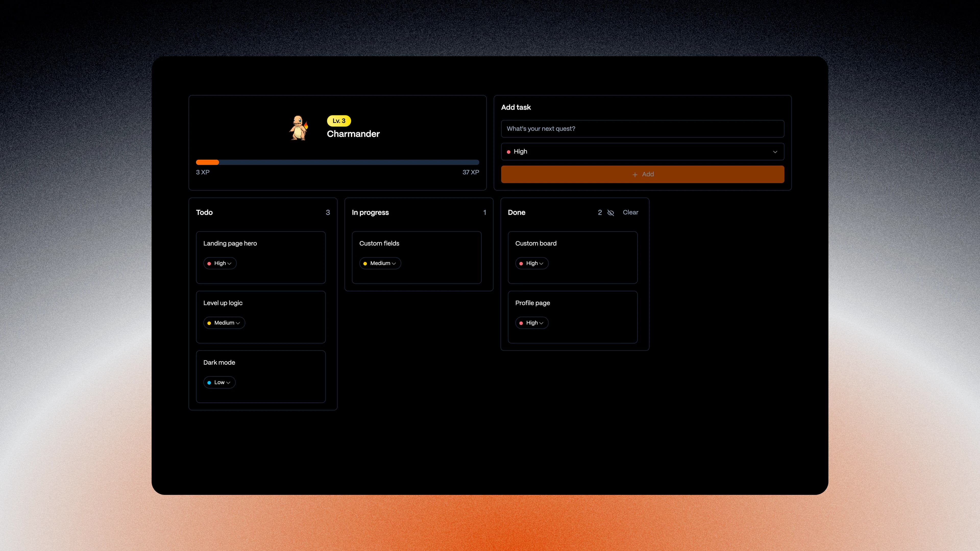
Task: Click the In progress column header
Action: point(370,212)
